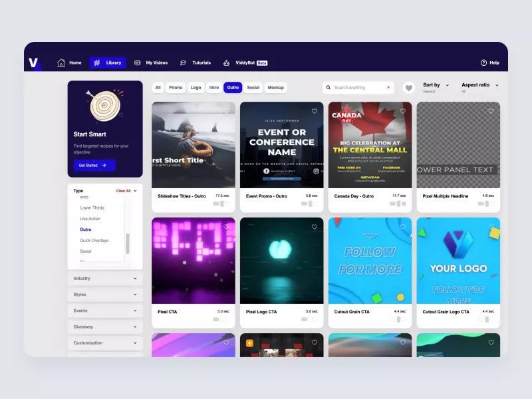Favorite the Event Promo - Outro template
532x399 pixels.
[x=315, y=111]
